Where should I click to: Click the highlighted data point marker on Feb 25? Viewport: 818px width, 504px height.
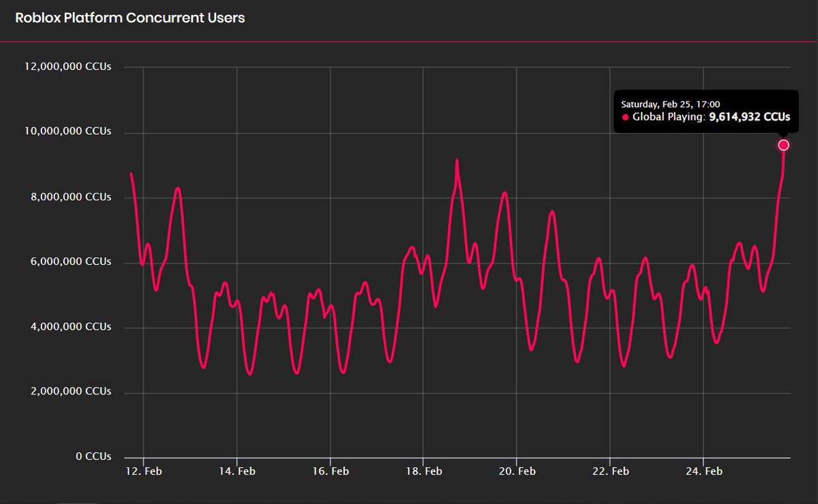pos(783,145)
